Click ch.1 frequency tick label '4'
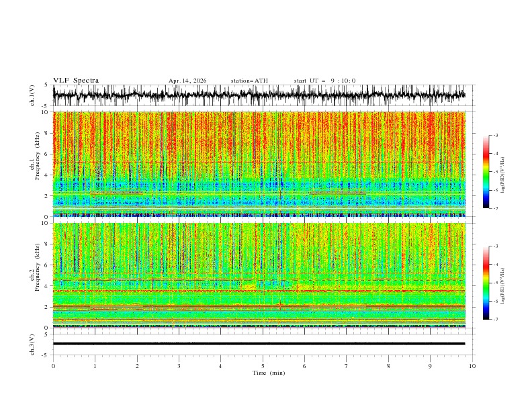The image size is (532, 411). 48,175
